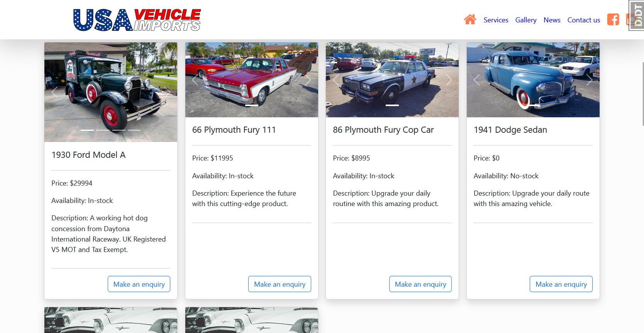
Task: Go to previous image of 66 Plymouth Fury
Action: (x=195, y=80)
